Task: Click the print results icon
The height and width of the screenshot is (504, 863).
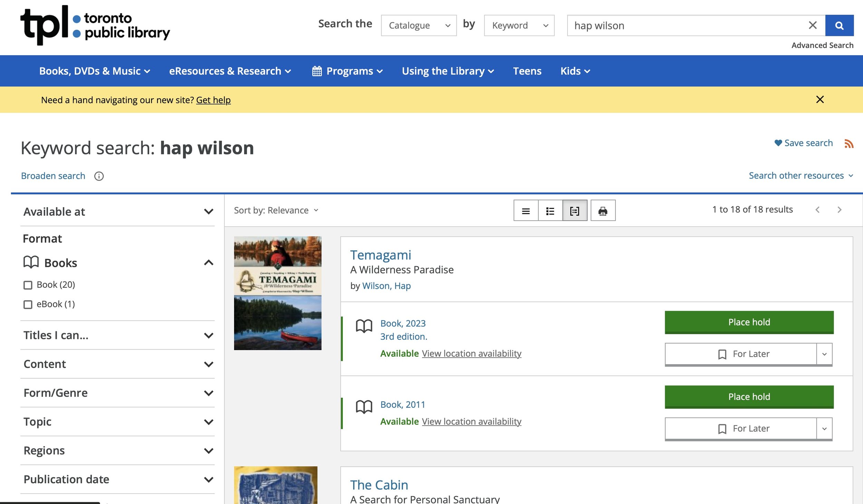Action: pos(603,211)
